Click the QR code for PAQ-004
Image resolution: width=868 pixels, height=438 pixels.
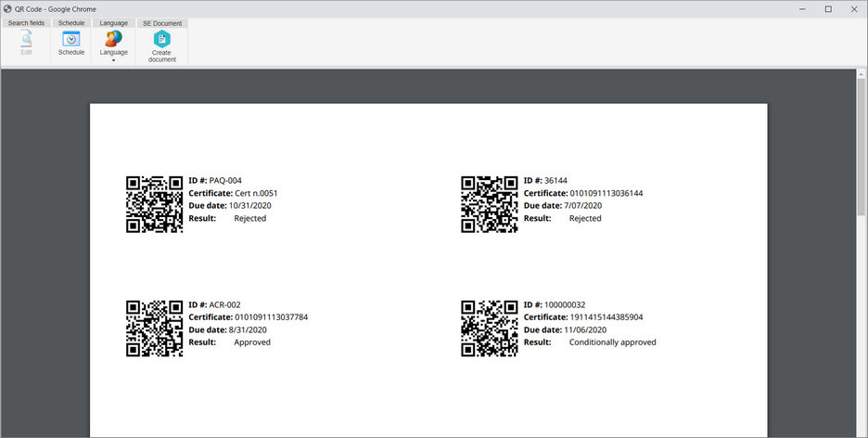tap(155, 204)
